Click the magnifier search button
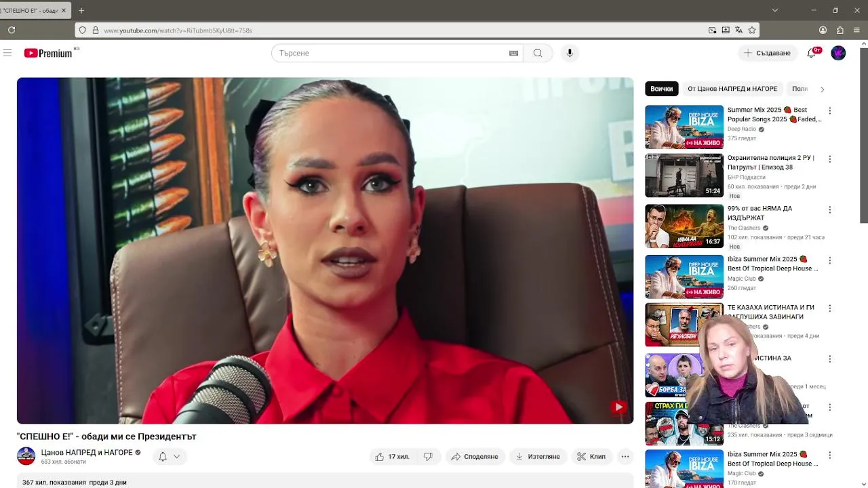Screen dimensions: 868x488 tap(538, 53)
